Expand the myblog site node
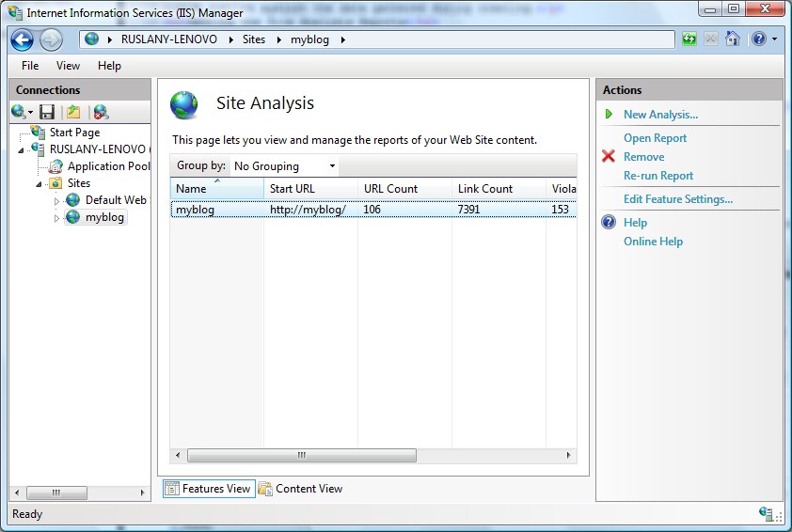The height and width of the screenshot is (532, 792). (x=56, y=218)
